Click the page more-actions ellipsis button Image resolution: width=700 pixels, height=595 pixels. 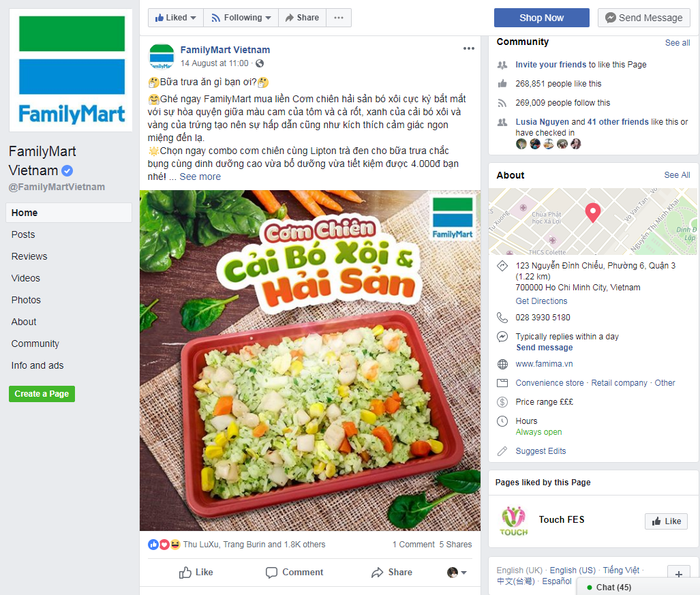[339, 18]
